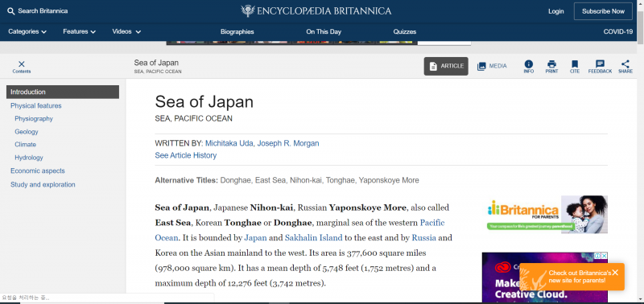The height and width of the screenshot is (304, 644).
Task: Click the Login link
Action: [555, 11]
